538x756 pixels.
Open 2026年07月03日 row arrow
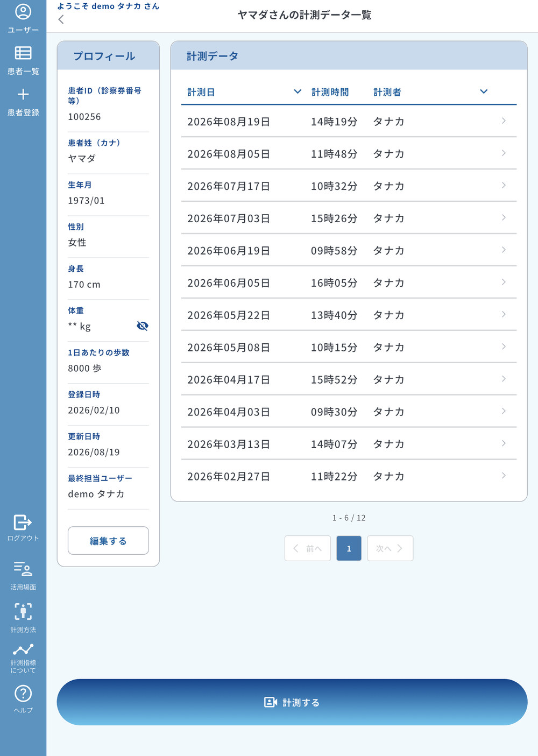504,218
